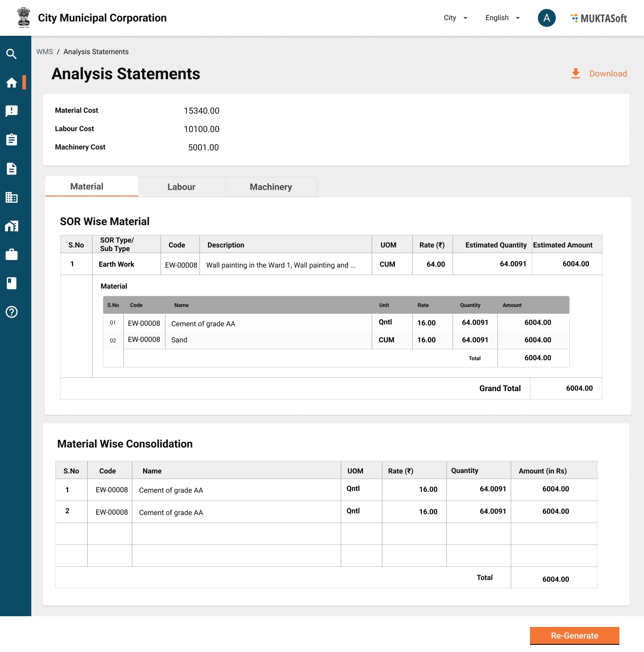Go to Home via sidebar icon
Image resolution: width=644 pixels, height=652 pixels.
click(x=12, y=83)
